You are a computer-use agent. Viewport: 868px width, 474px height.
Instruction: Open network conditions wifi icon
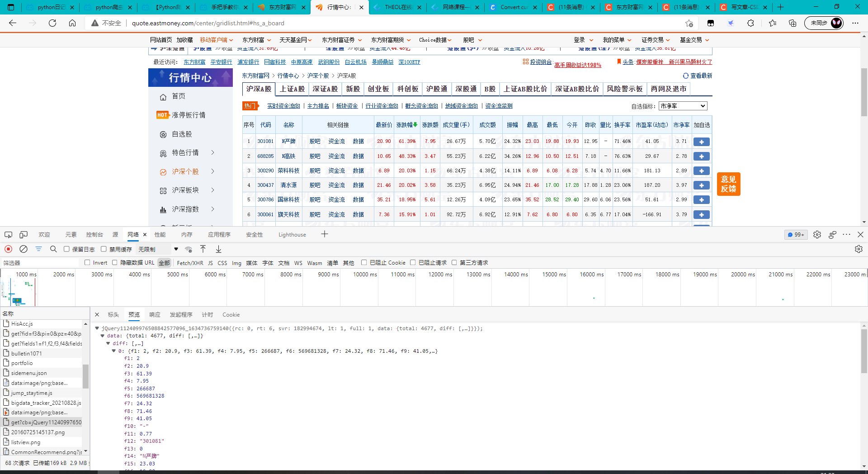click(x=189, y=249)
